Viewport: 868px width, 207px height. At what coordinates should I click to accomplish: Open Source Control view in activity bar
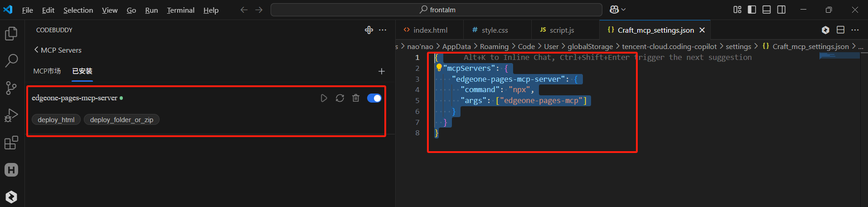(11, 88)
